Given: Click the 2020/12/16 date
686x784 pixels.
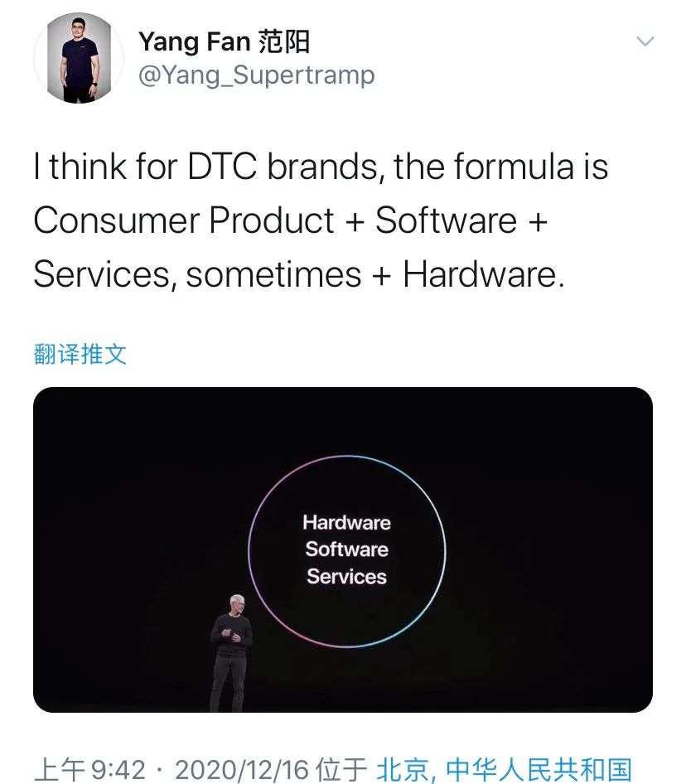Looking at the screenshot, I should (241, 769).
